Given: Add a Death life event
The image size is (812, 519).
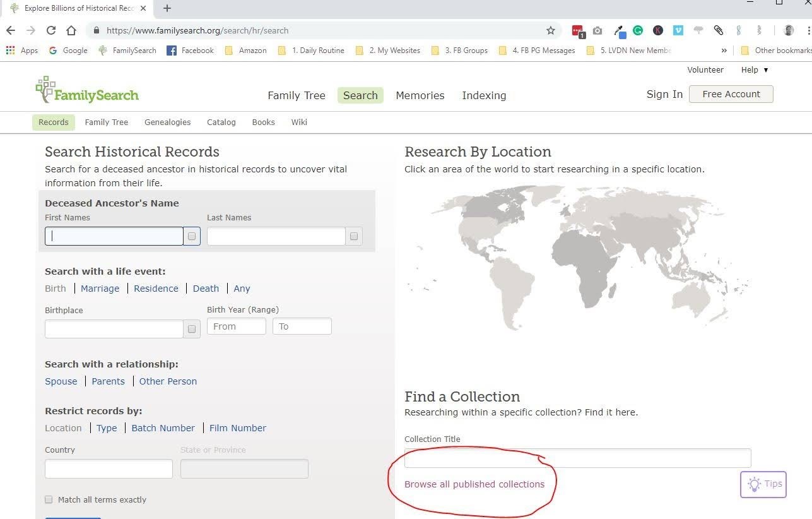Looking at the screenshot, I should pyautogui.click(x=206, y=289).
